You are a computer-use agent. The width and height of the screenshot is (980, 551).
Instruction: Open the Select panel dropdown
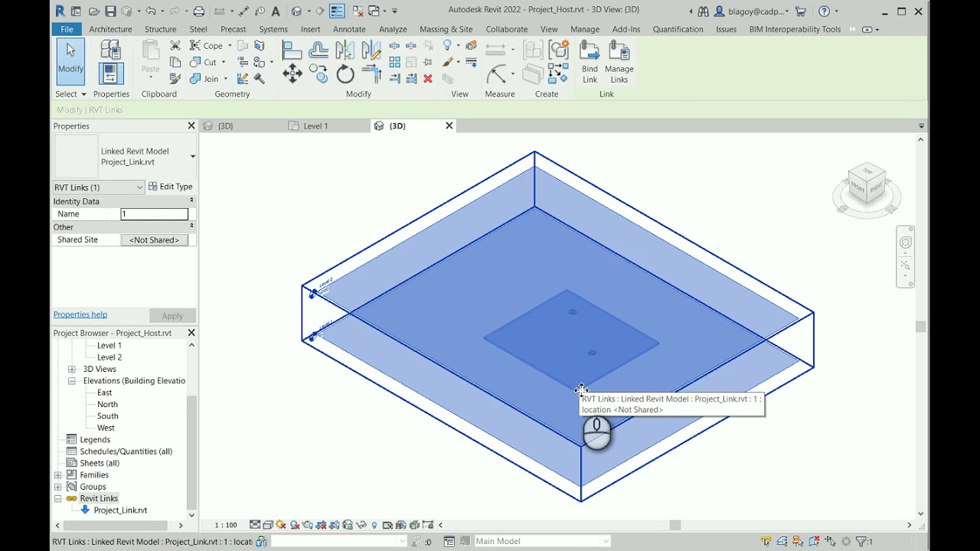coord(70,94)
